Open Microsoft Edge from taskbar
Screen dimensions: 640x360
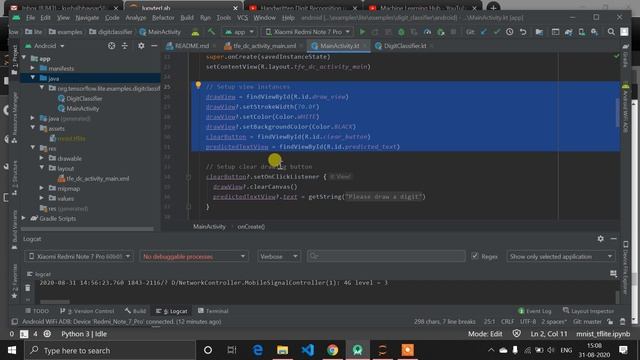click(x=258, y=350)
